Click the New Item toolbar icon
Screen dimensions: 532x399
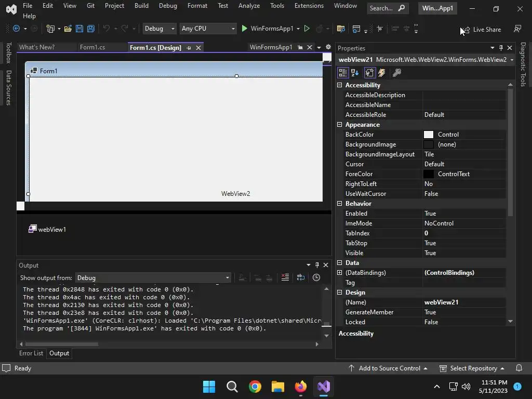(x=50, y=29)
